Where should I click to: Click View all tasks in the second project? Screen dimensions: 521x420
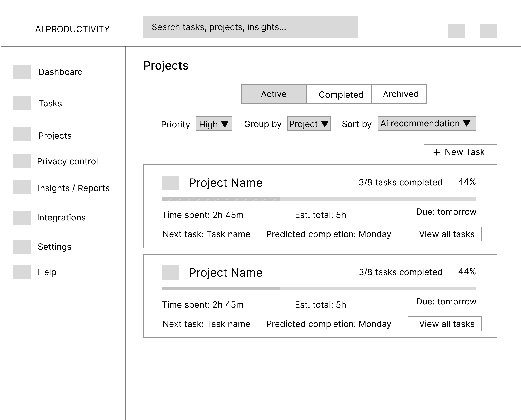[x=444, y=324]
